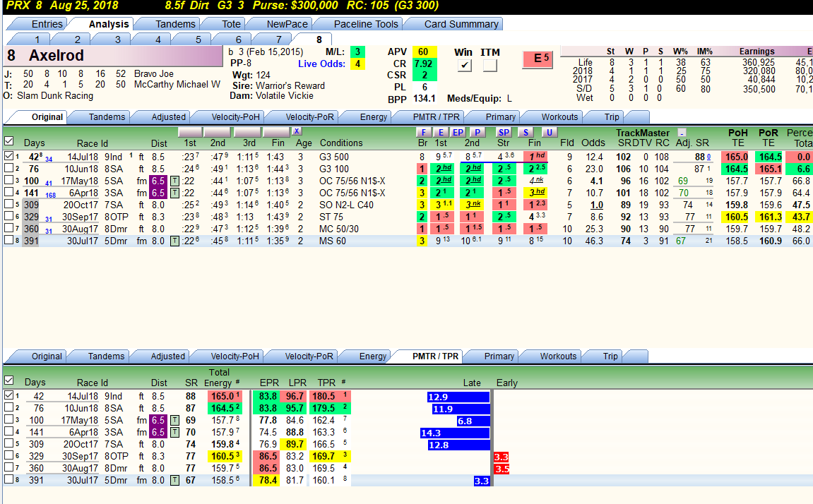Click the Odds column header

coord(593,143)
